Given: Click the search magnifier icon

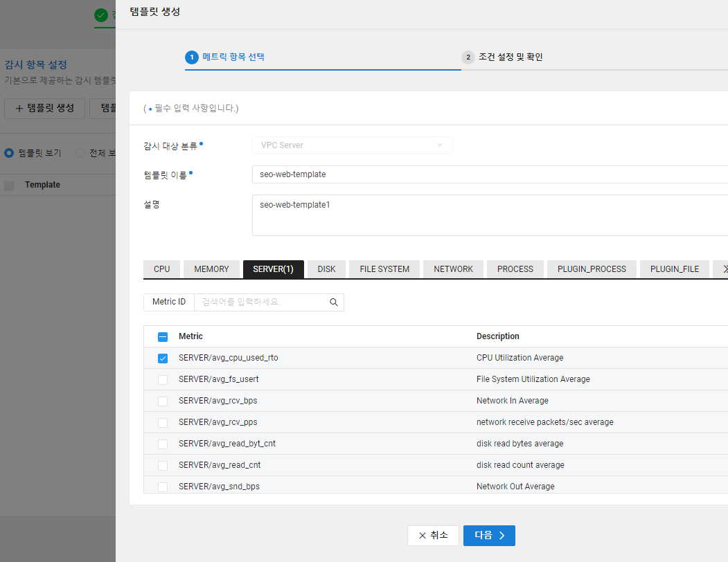Looking at the screenshot, I should pos(333,302).
